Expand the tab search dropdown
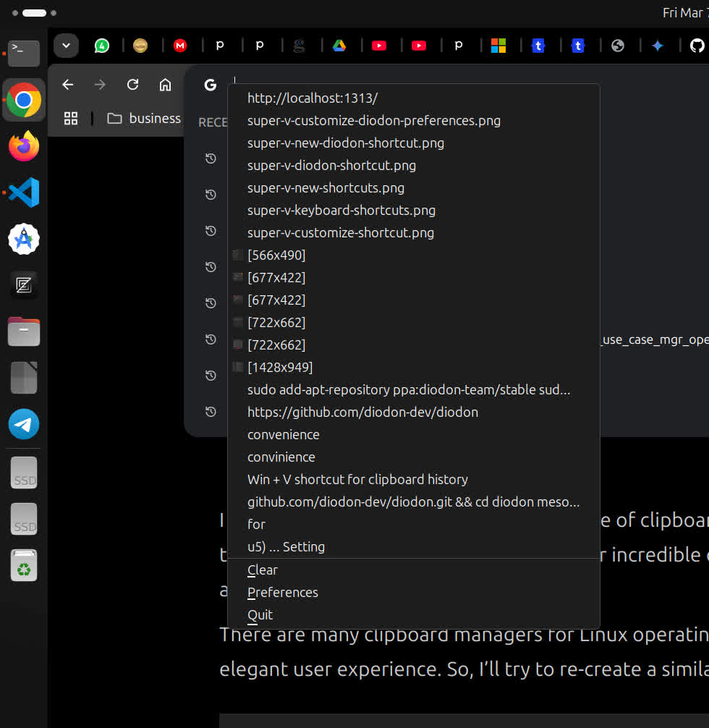709x728 pixels. [66, 46]
